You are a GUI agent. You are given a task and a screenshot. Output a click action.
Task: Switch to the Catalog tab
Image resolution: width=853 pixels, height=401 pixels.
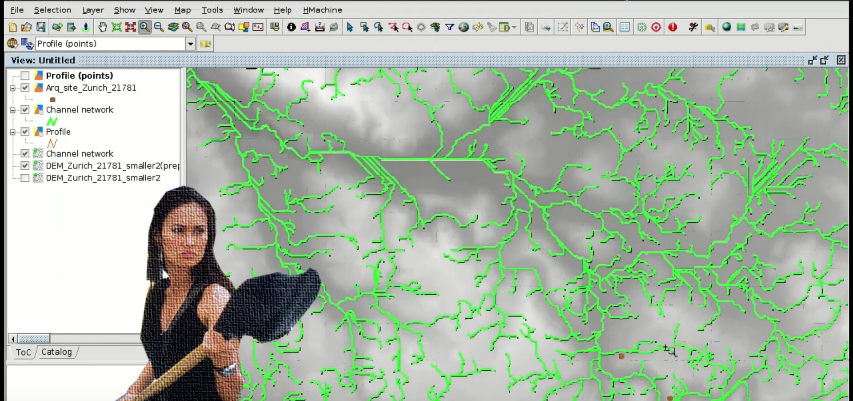(x=57, y=352)
